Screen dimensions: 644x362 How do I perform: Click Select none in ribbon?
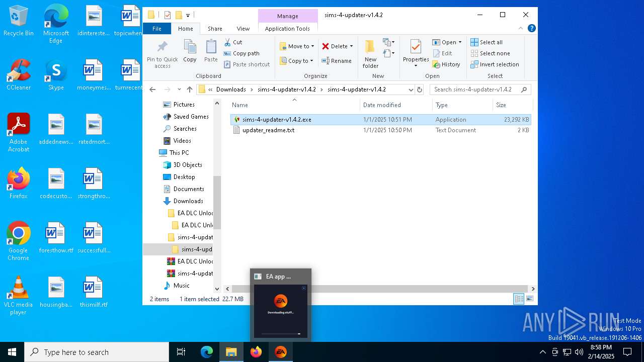click(x=490, y=53)
